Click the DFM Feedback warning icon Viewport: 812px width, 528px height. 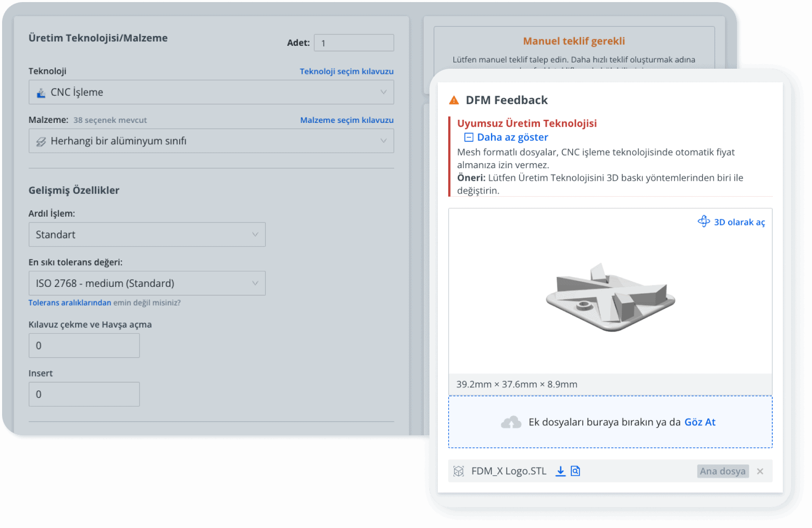[x=454, y=100]
